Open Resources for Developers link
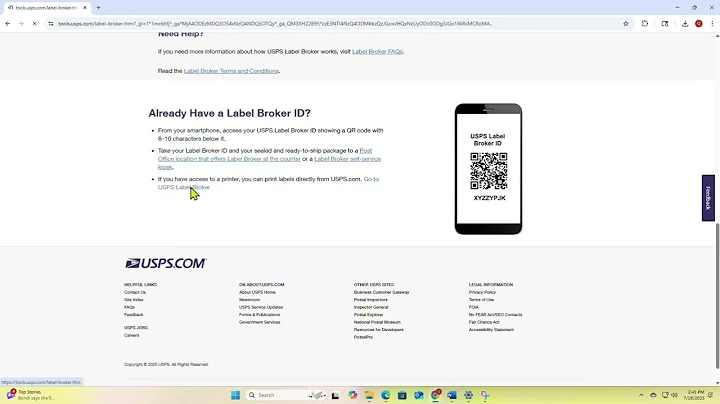 [x=378, y=329]
